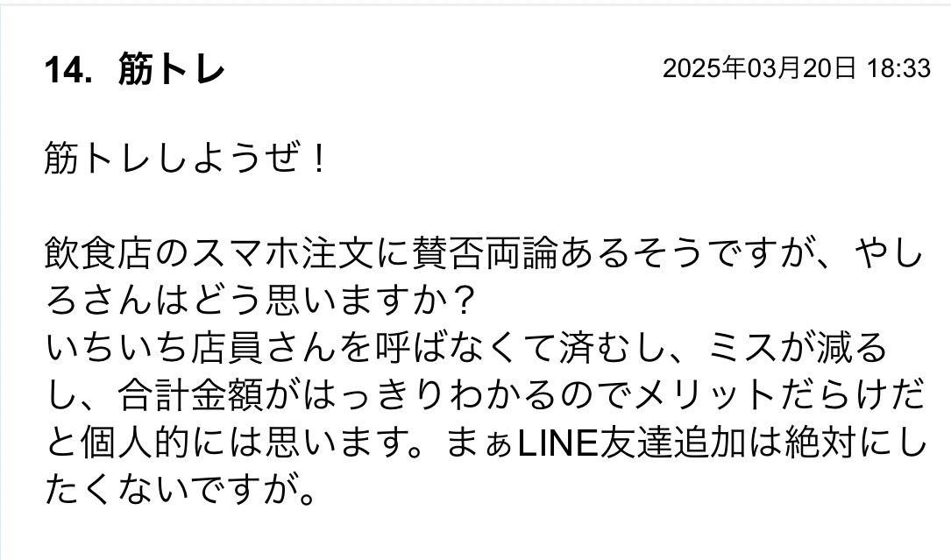Click the phrase 友達追加
Screen dimensions: 951x560
(672, 443)
